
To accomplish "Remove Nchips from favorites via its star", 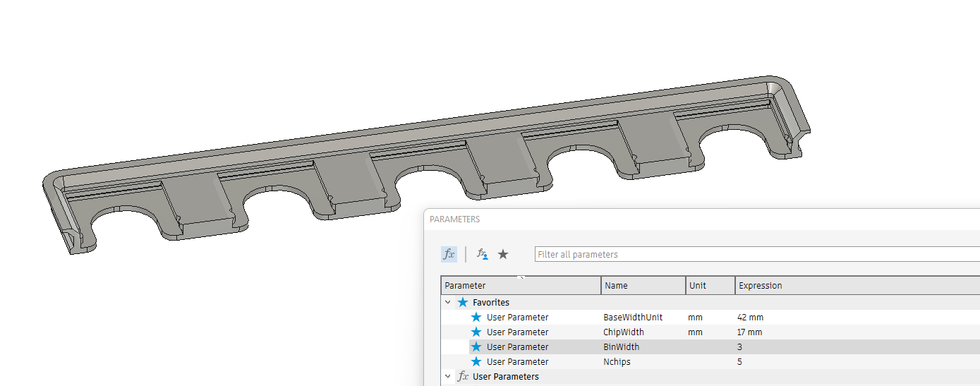I will [476, 362].
